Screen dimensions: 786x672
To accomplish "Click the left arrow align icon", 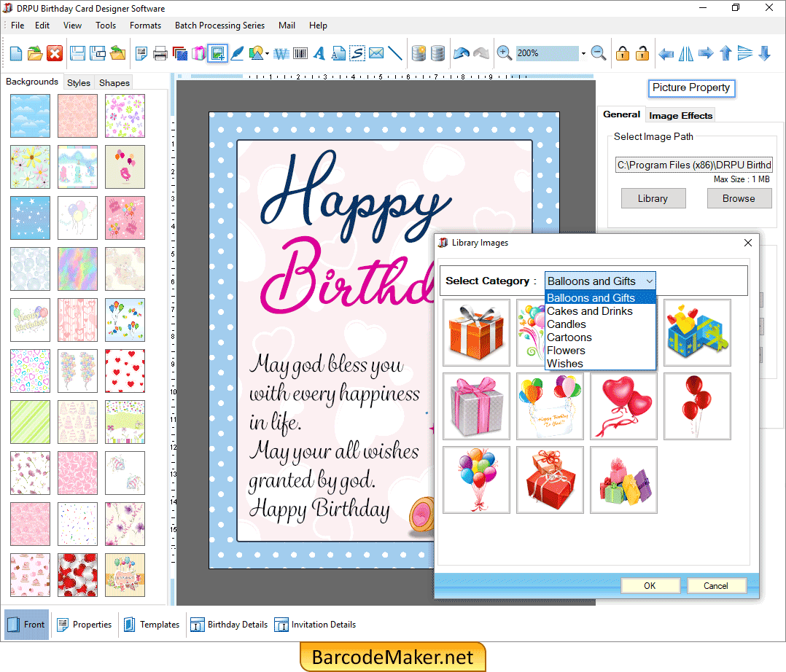I will pyautogui.click(x=666, y=53).
